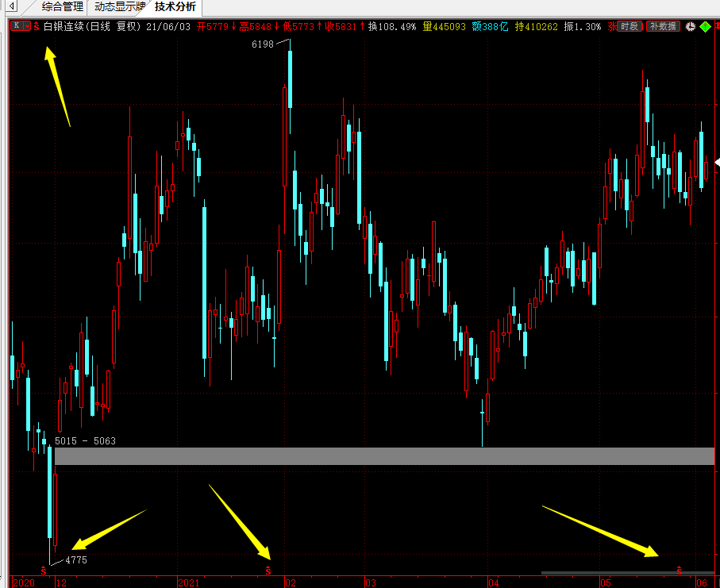Click the tall cyan candle below 6198
Image resolution: width=720 pixels, height=588 pixels.
pyautogui.click(x=290, y=80)
